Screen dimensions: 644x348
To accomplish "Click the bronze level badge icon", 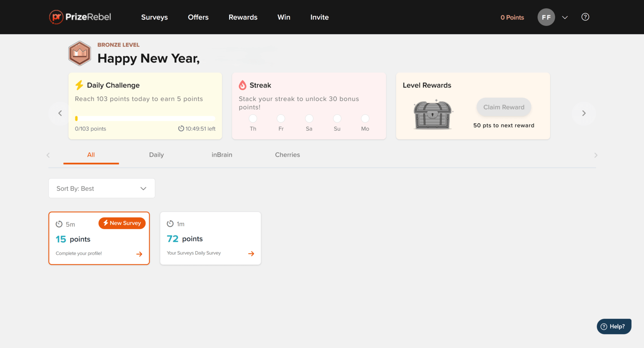I will (x=80, y=53).
